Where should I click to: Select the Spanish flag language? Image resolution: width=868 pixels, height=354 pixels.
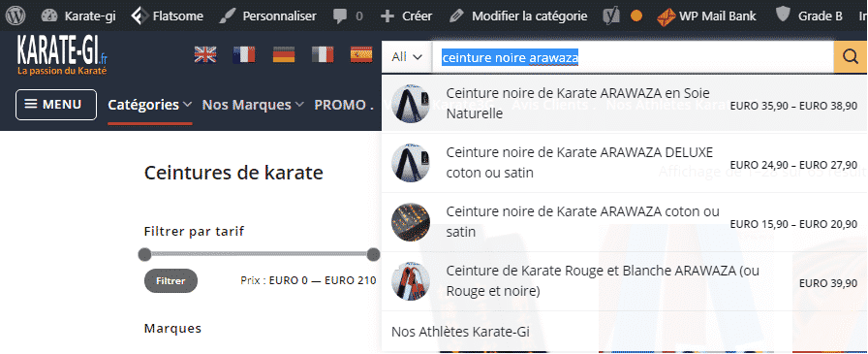point(361,54)
